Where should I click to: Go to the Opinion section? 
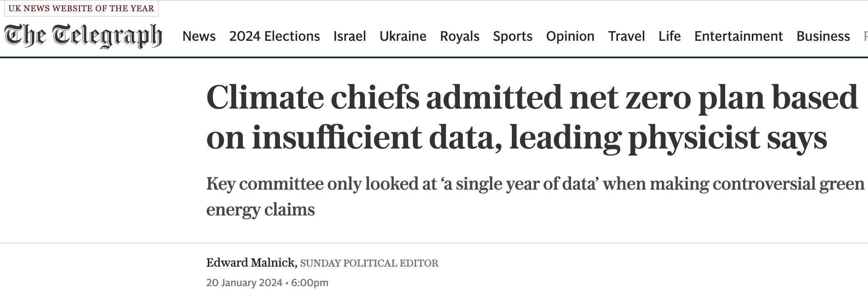570,37
